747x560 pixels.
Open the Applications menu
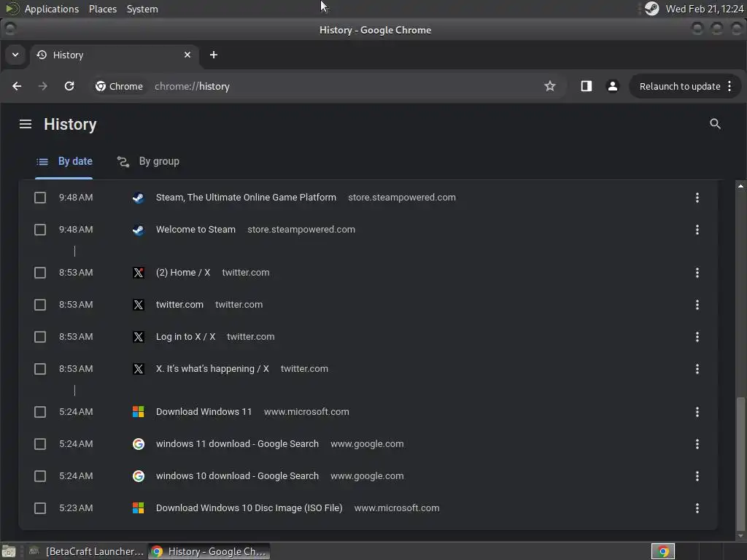pyautogui.click(x=52, y=9)
